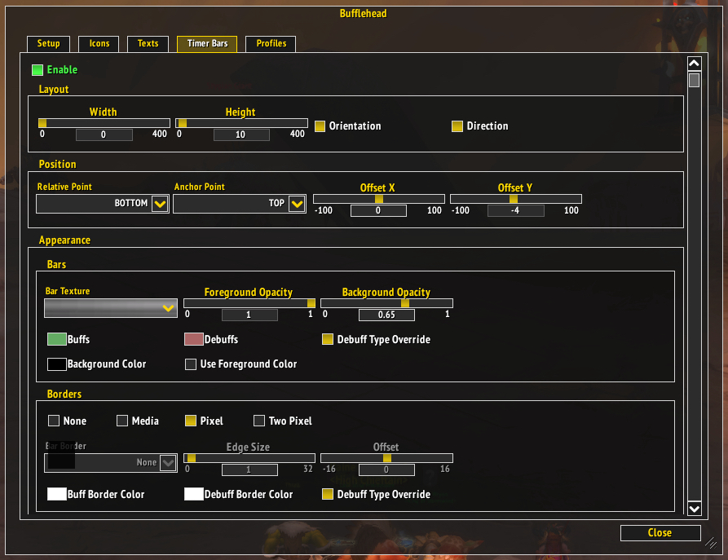Open the Buffs bar color swatch
The height and width of the screenshot is (560, 728).
[x=56, y=339]
